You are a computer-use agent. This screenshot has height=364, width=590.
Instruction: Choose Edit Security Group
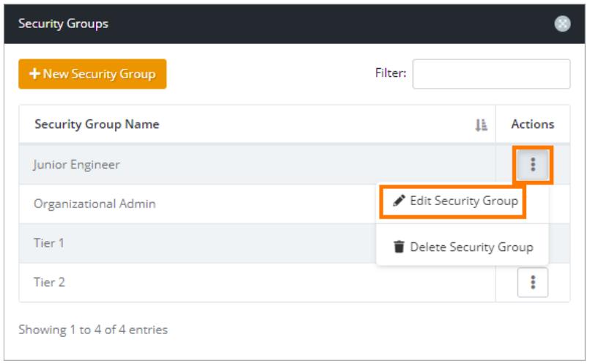[455, 201]
